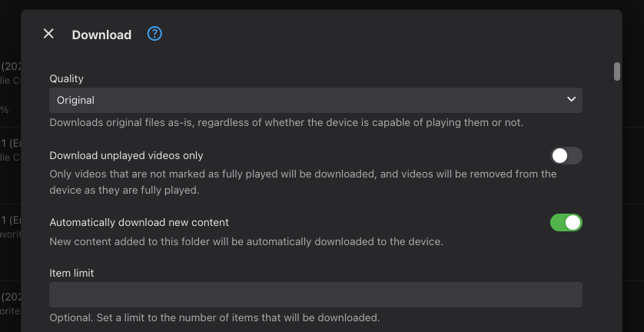Image resolution: width=644 pixels, height=332 pixels.
Task: Click the Item limit label
Action: tap(71, 273)
